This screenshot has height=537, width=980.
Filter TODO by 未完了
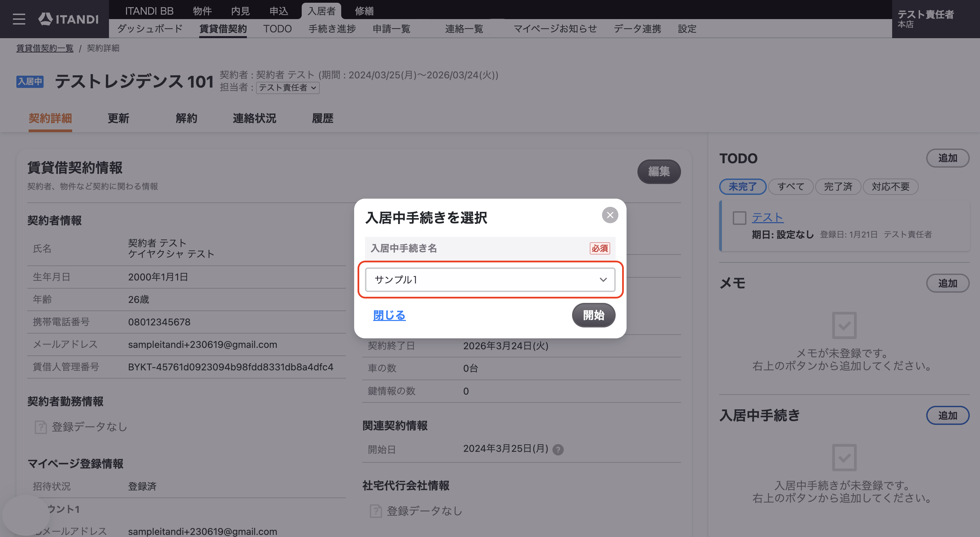[x=743, y=186]
